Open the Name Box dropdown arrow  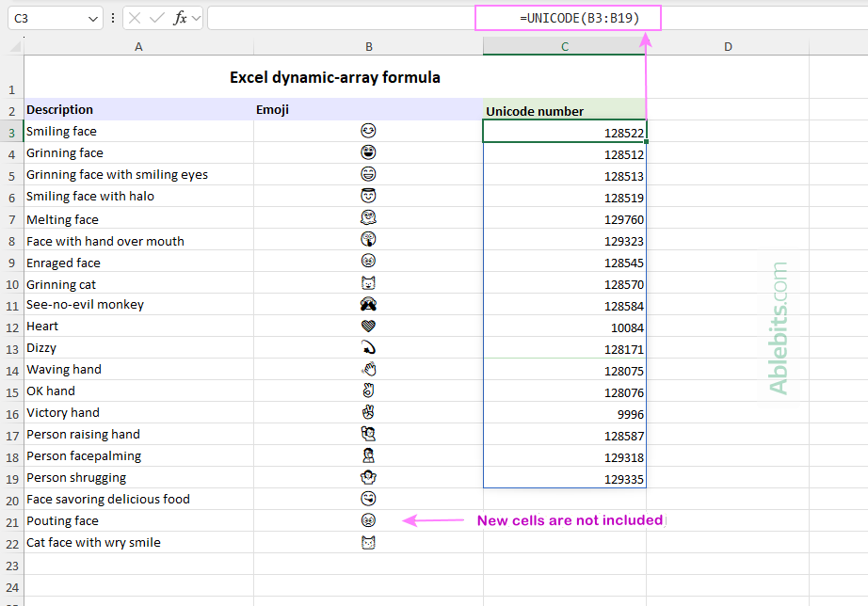pyautogui.click(x=91, y=17)
